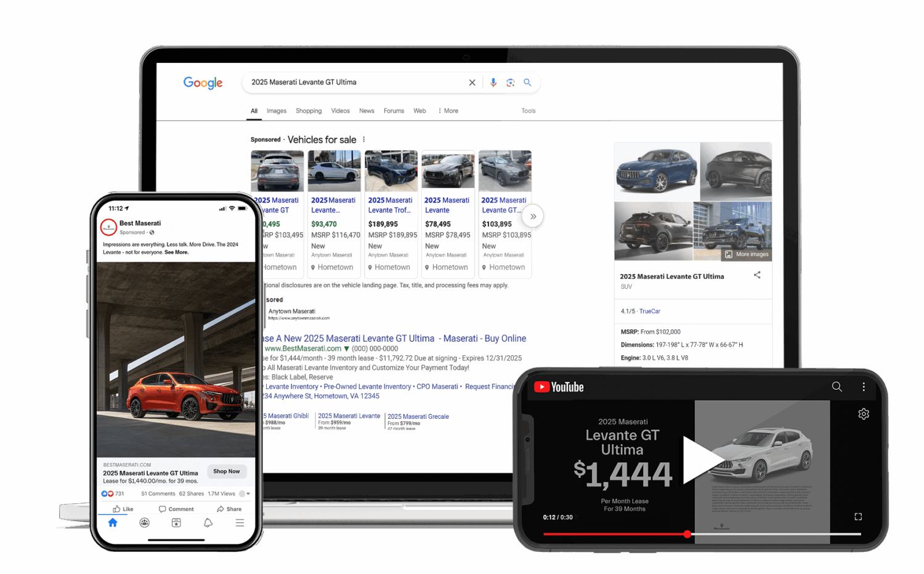Share the Best Maserati Facebook post
This screenshot has width=924, height=574.
(x=229, y=509)
